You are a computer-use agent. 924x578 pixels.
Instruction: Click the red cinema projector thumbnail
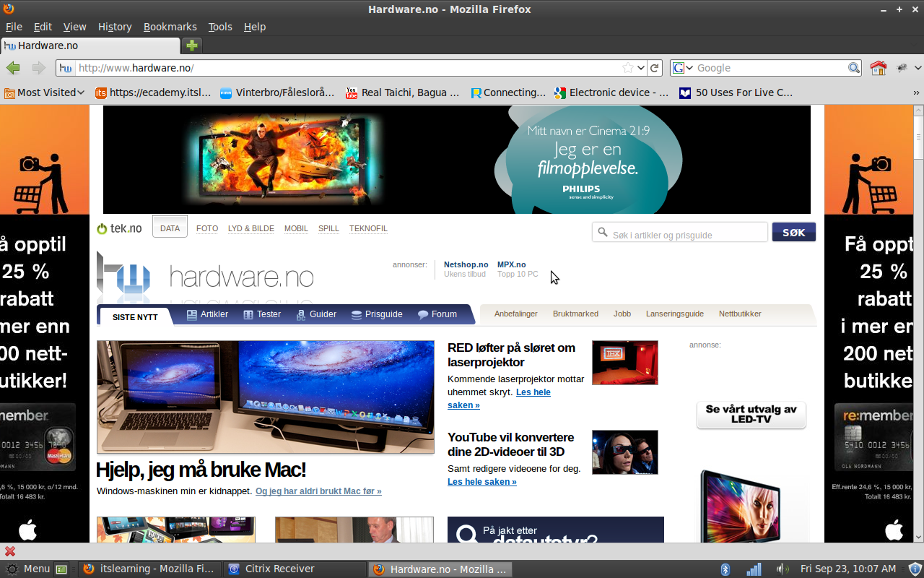[625, 363]
